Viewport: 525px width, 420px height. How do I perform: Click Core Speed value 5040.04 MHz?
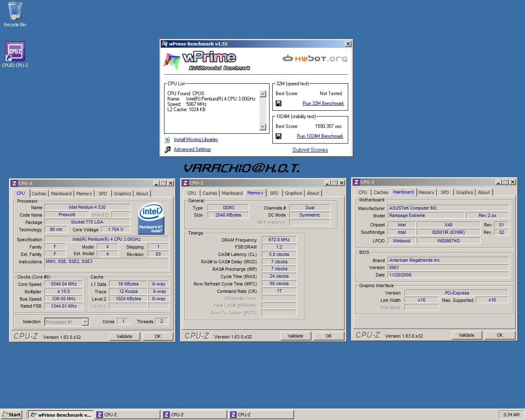(x=64, y=284)
